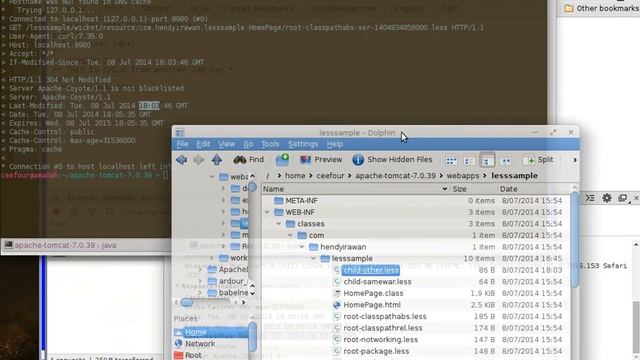
Task: Open the View menu
Action: point(226,144)
